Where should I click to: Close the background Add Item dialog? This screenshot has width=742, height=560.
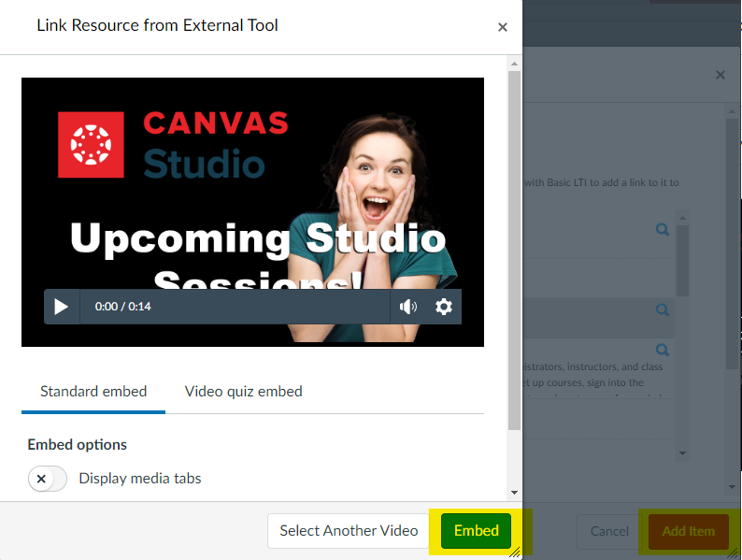tap(721, 75)
